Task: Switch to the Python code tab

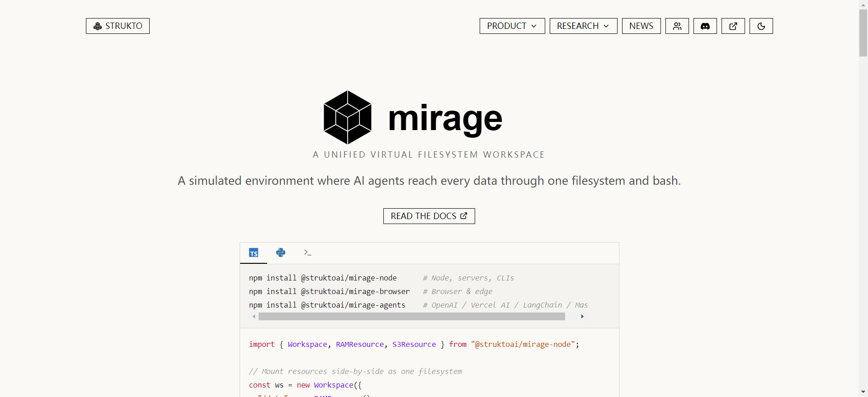Action: [x=281, y=253]
